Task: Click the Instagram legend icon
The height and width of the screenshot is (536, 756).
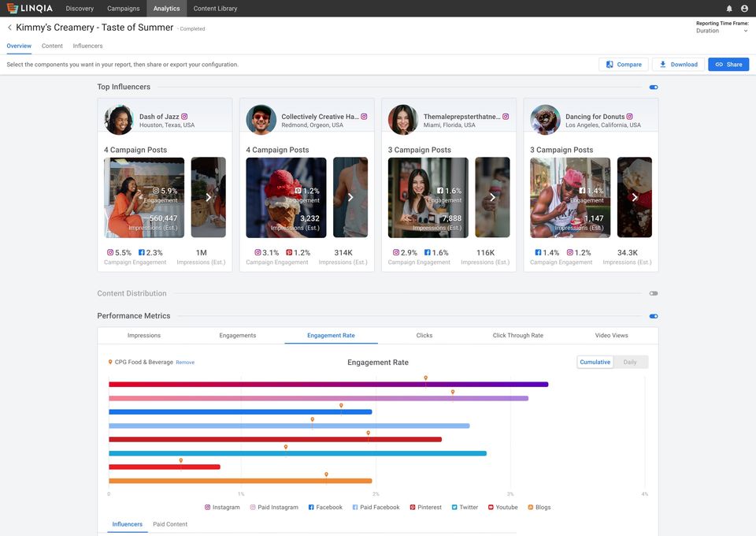Action: pos(207,507)
